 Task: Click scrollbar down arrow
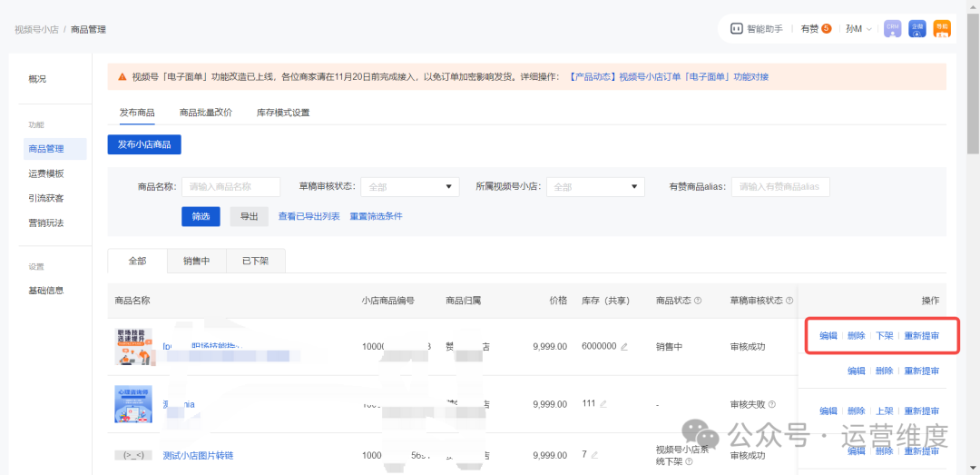pos(973,469)
